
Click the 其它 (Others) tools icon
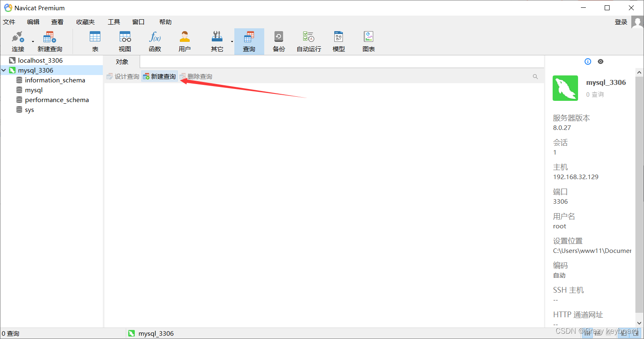(217, 37)
